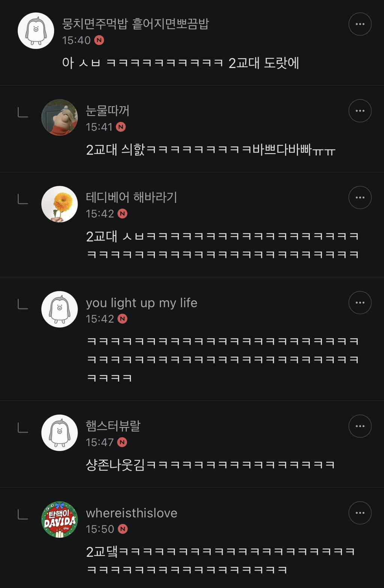Screen dimensions: 384x588
Task: Open more options on you light up my life reply
Action: click(360, 302)
